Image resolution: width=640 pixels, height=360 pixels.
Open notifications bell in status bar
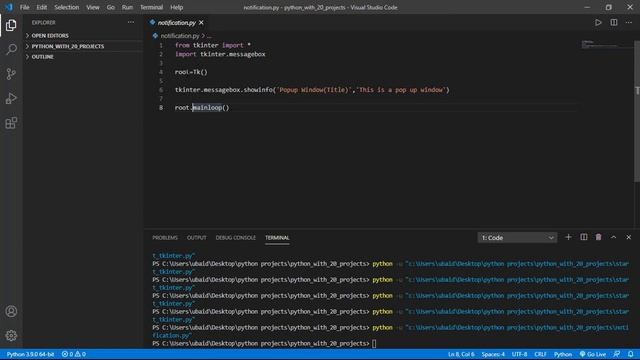pos(631,354)
